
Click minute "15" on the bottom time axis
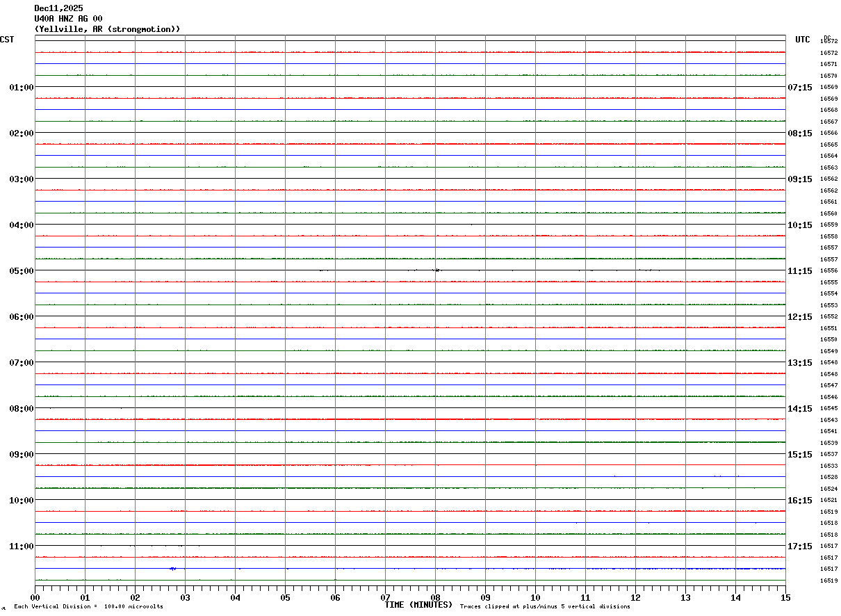coord(785,597)
